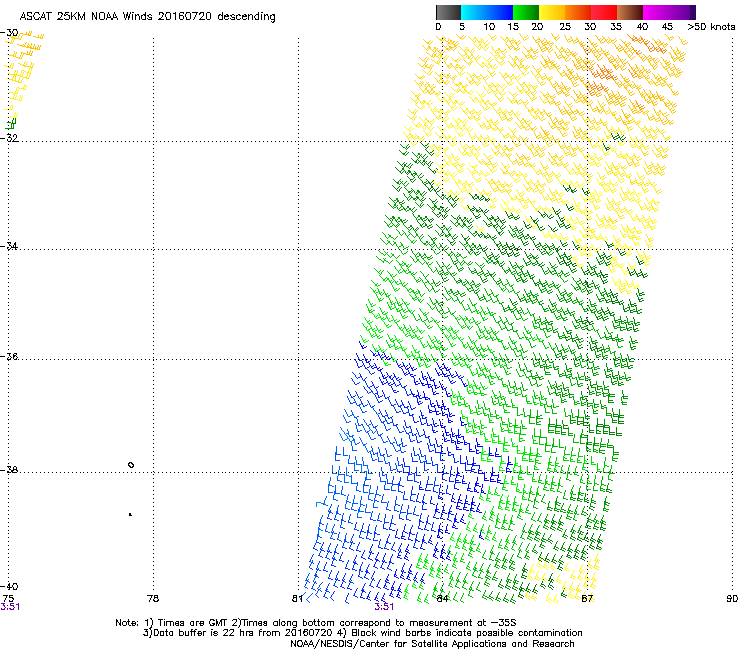The width and height of the screenshot is (740, 650).
Task: Click the "-38" latitude axis label
Action: 9,470
